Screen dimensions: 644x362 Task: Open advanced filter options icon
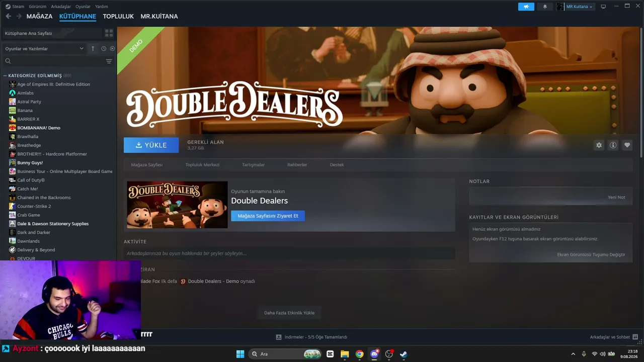[x=109, y=61]
